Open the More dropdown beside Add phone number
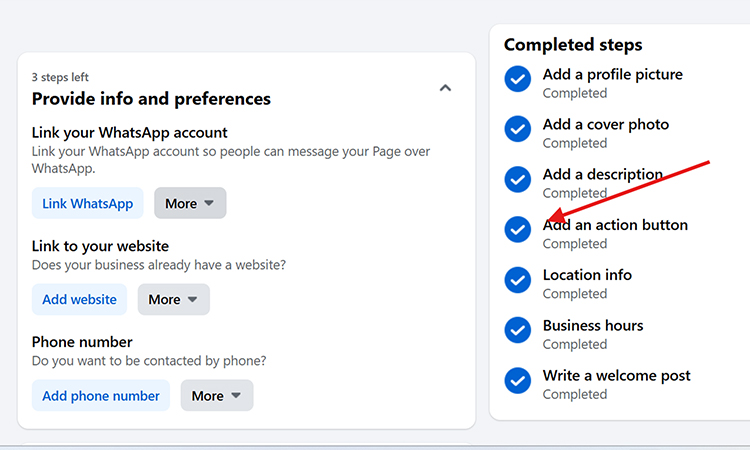 (x=217, y=395)
